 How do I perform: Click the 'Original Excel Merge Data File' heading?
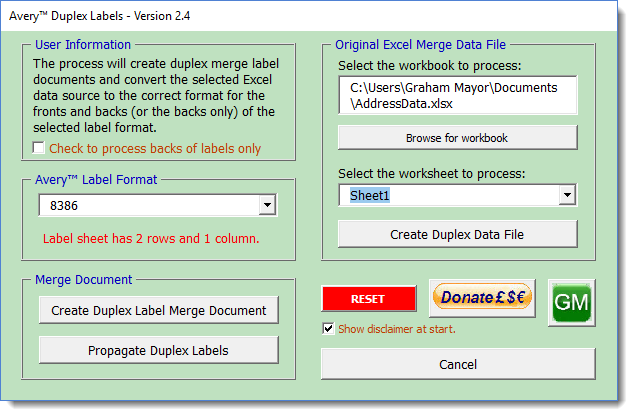pyautogui.click(x=420, y=44)
